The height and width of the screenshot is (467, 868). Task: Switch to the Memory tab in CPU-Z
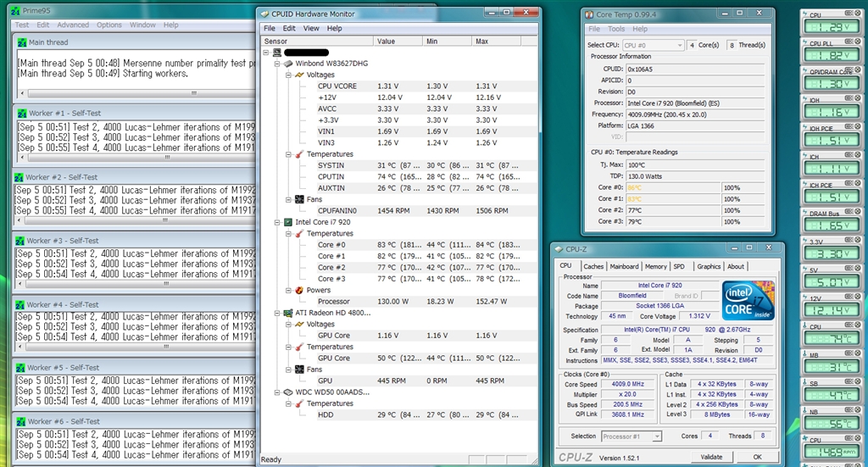tap(655, 266)
